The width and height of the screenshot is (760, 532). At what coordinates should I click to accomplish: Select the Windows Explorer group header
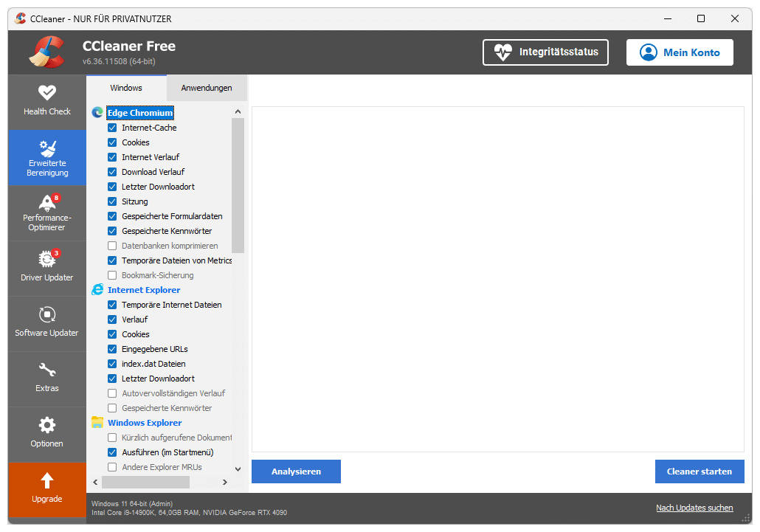(145, 423)
